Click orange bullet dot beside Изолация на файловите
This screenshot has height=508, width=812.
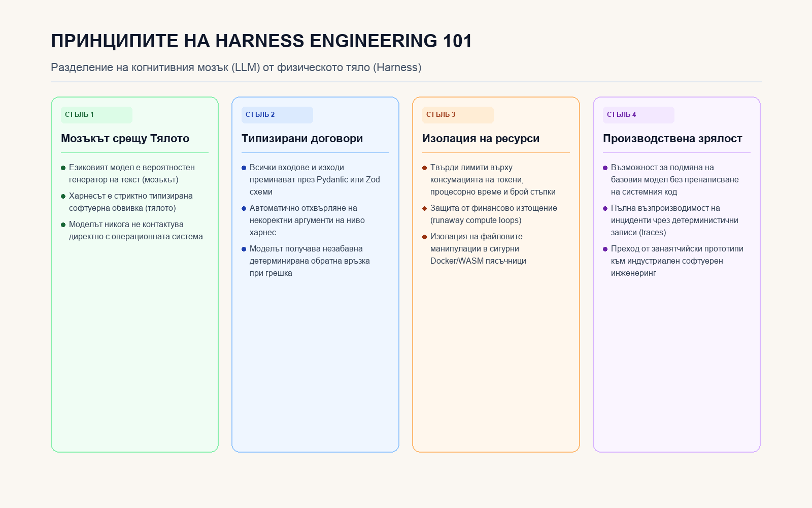[424, 237]
